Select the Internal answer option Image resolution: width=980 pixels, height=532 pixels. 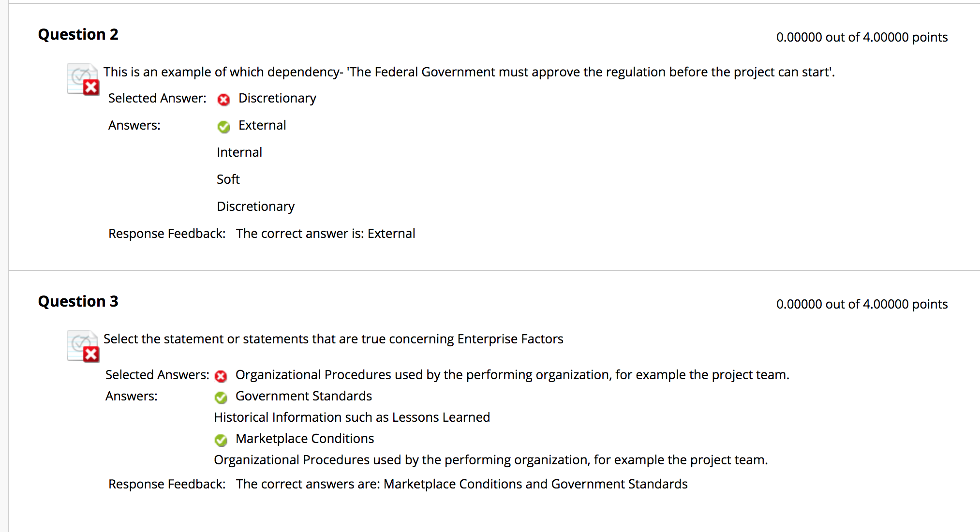(x=239, y=152)
